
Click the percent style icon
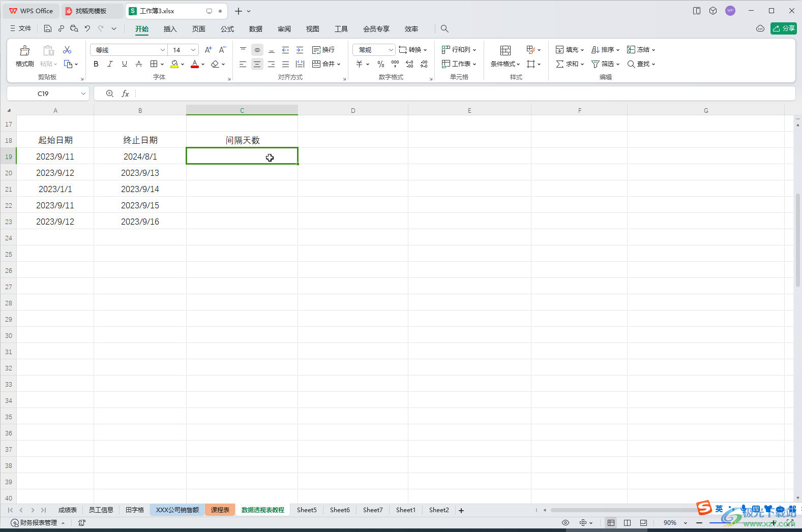click(381, 64)
